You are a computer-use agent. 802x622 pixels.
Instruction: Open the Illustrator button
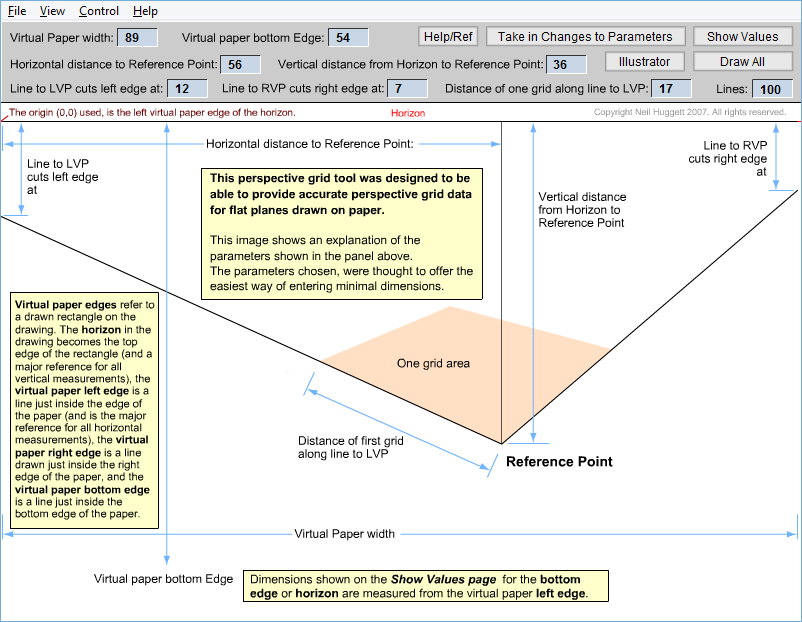pos(644,62)
